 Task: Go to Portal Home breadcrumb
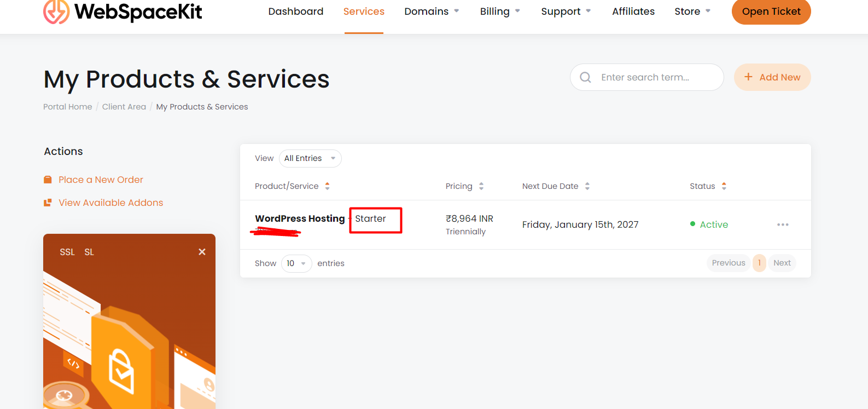point(68,107)
